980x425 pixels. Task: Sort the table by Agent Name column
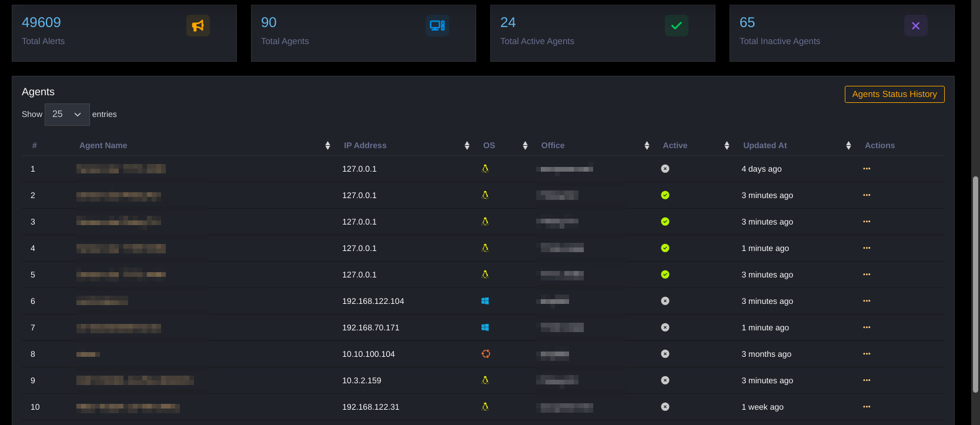pos(103,145)
